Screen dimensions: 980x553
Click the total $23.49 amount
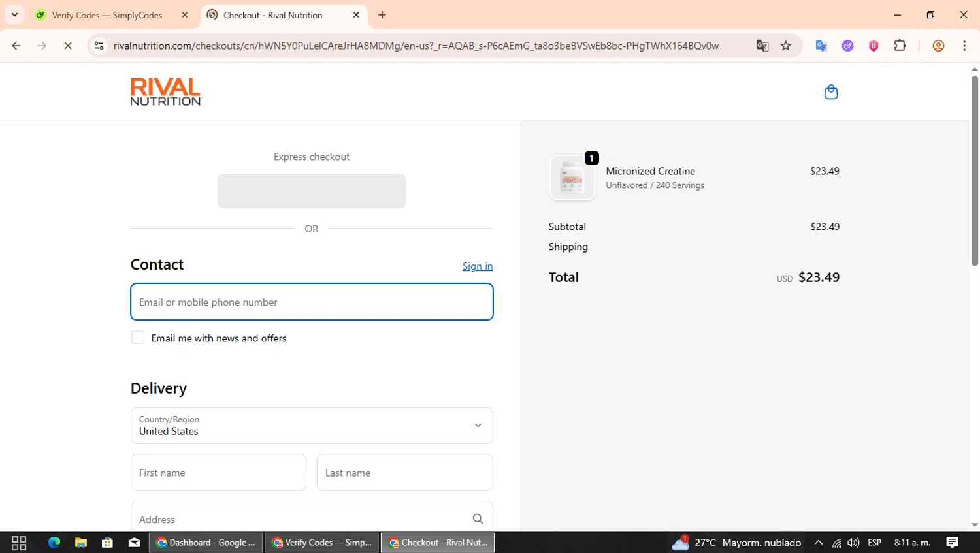(819, 277)
